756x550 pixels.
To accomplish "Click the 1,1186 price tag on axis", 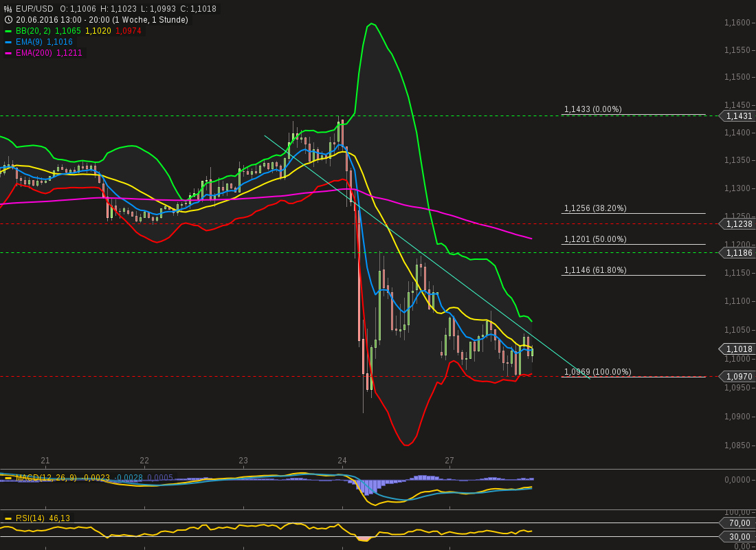I will [x=737, y=253].
